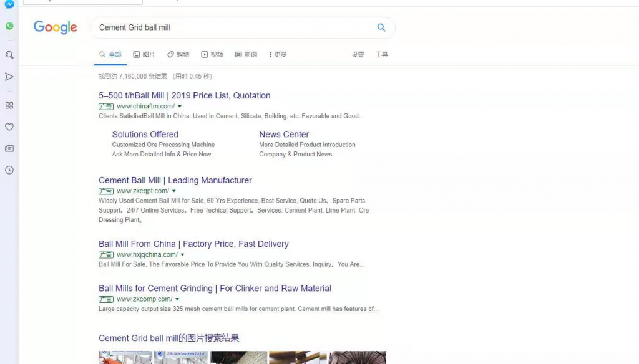This screenshot has width=639, height=364.
Task: Click the result count text '找到约 7,160,000 条结果'
Action: 133,76
